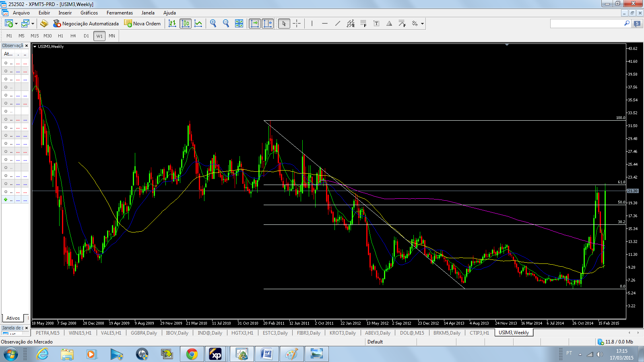Click the gold MetaEditor icon in toolbar
This screenshot has width=644, height=362.
pyautogui.click(x=44, y=23)
